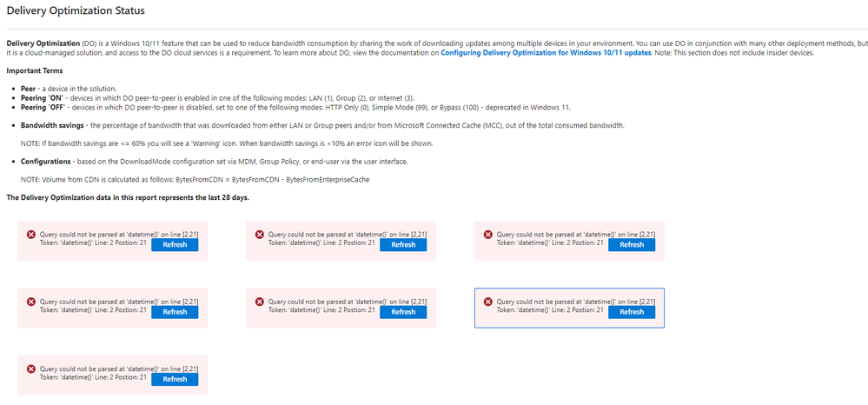Refresh the highlighted second-row right tile
Image resolution: width=868 pixels, height=405 pixels.
632,312
